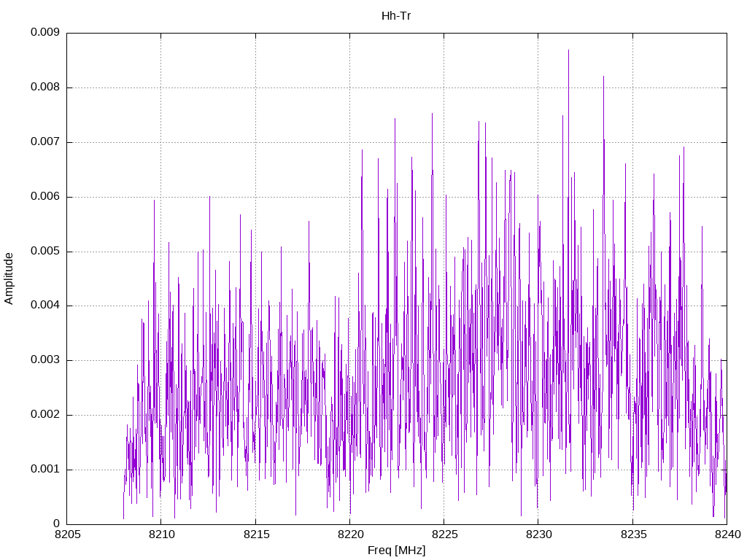747x560 pixels.
Task: Click the 0.008 y-axis tick label
Action: 45,87
